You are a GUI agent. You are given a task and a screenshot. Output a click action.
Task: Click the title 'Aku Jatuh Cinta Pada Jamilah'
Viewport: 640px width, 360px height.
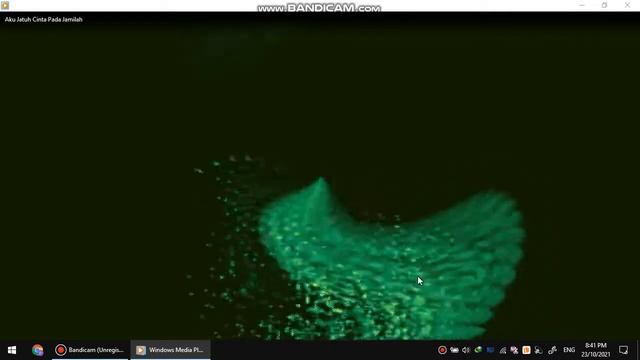coord(44,19)
